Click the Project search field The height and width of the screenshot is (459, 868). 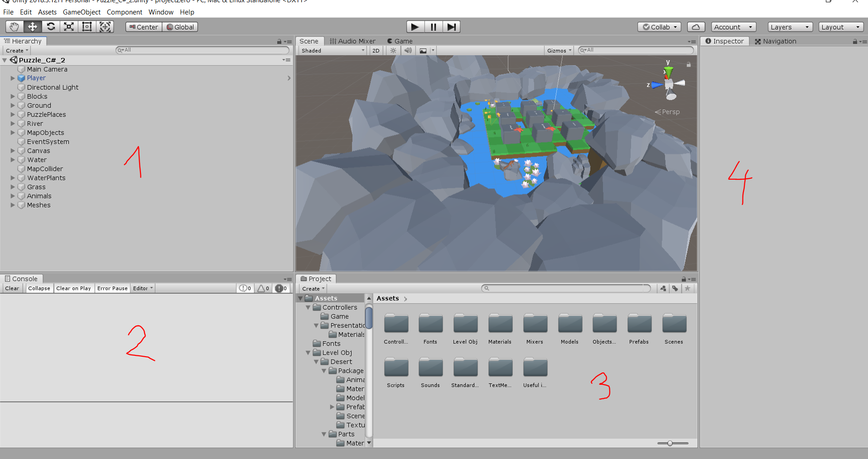tap(566, 288)
